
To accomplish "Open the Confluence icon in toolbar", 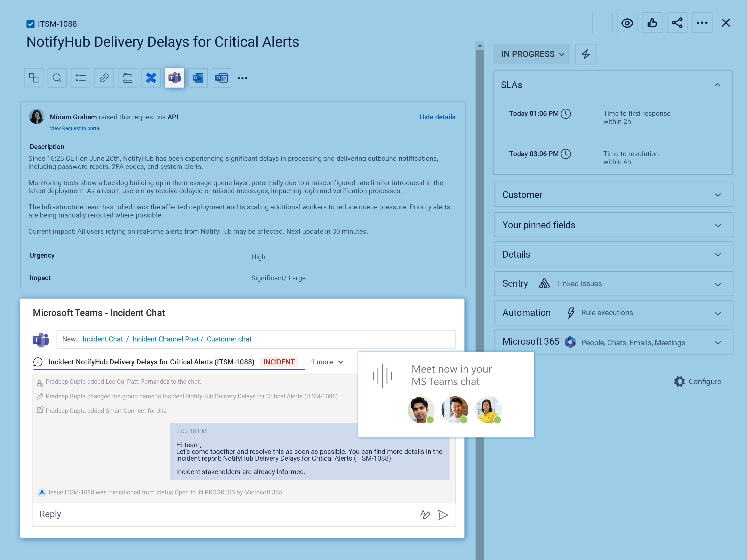I will click(x=151, y=78).
